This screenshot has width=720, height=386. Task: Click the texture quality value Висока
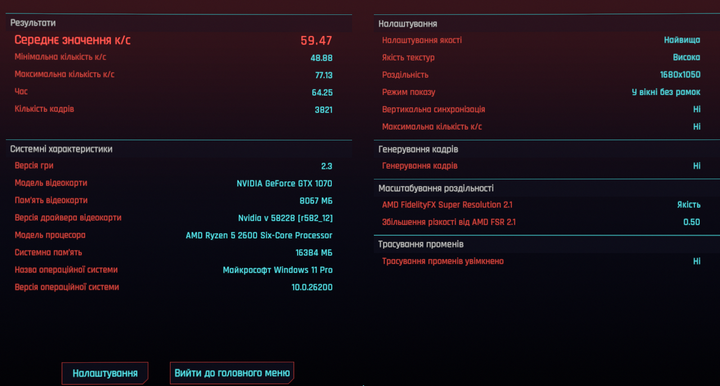click(686, 57)
